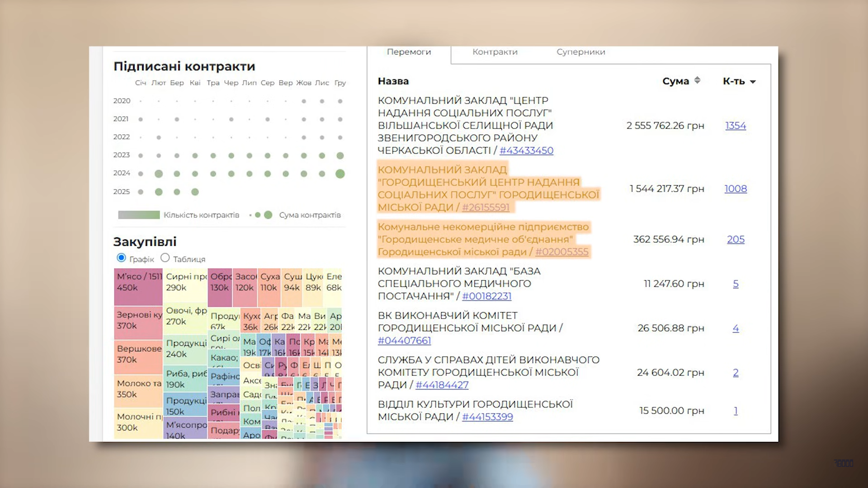Image resolution: width=868 pixels, height=488 pixels.
Task: Sort table by the Сума column arrows
Action: 697,80
